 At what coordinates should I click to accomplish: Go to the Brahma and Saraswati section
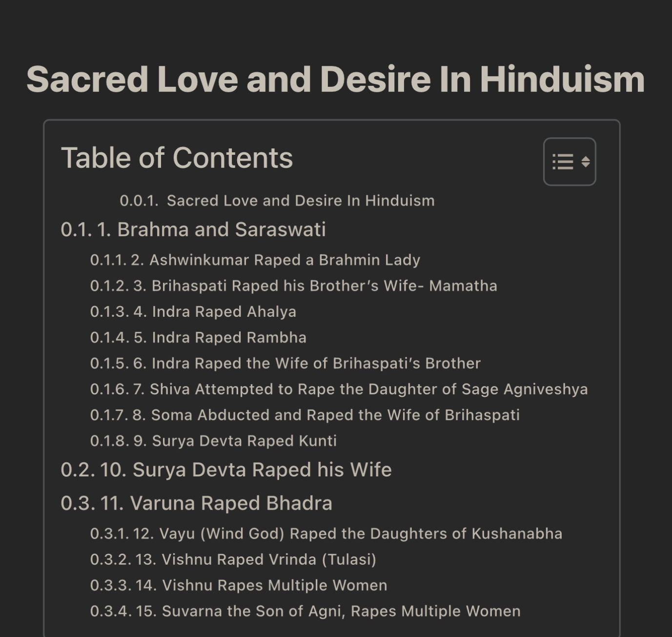pos(193,229)
